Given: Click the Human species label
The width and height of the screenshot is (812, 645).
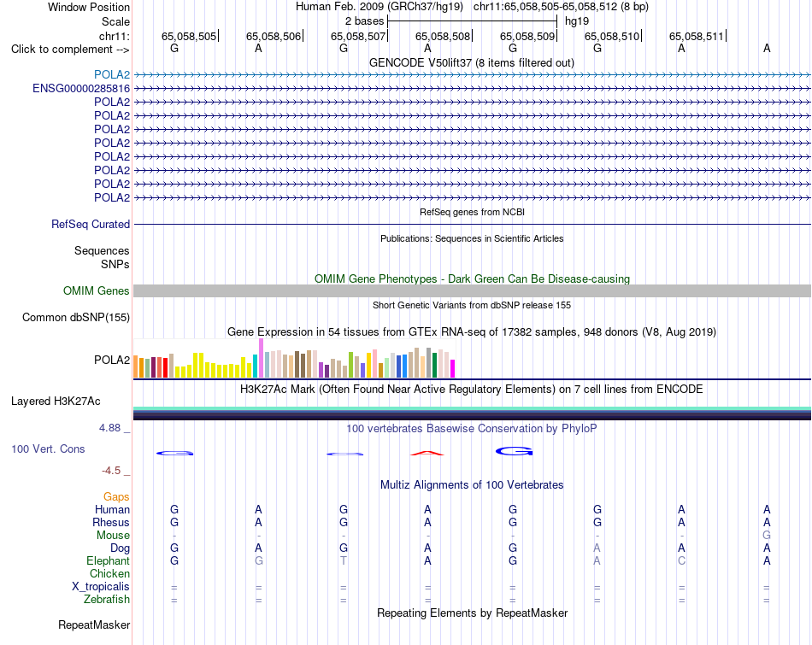Looking at the screenshot, I should coord(112,509).
